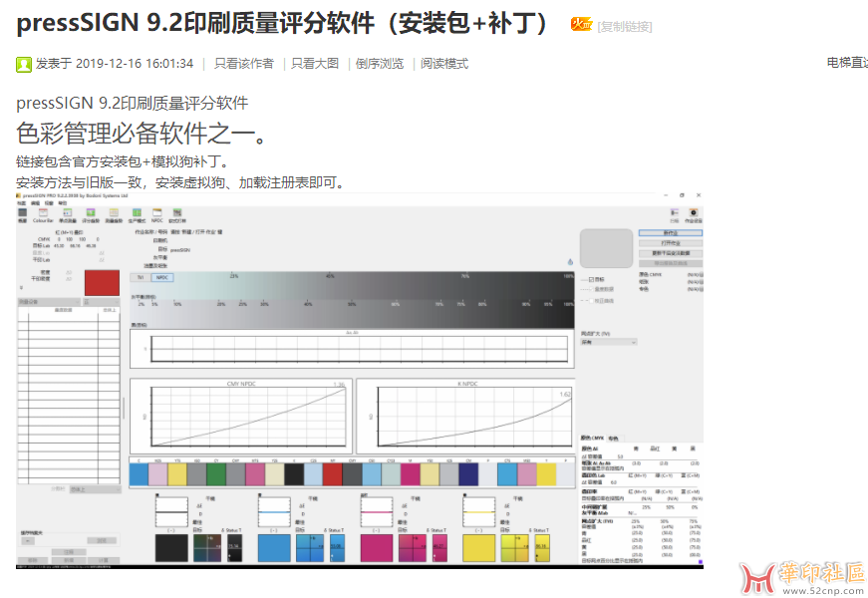Click the third job panel button

click(x=671, y=253)
